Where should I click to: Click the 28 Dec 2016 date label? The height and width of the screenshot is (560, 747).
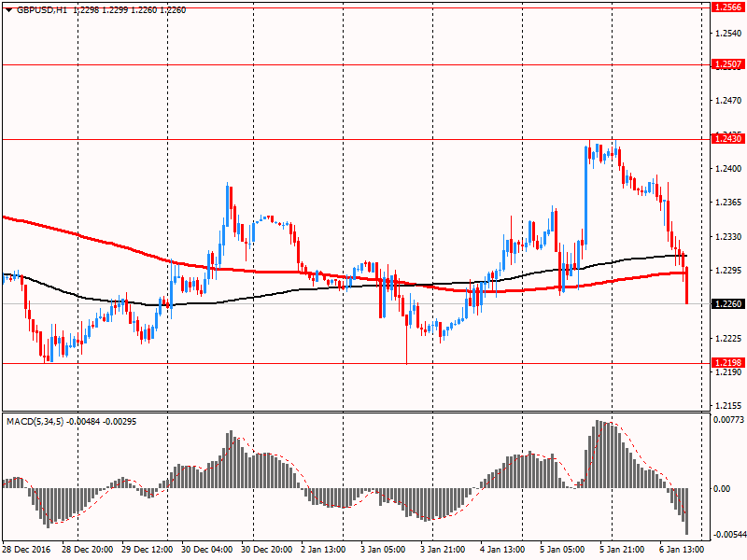point(28,550)
